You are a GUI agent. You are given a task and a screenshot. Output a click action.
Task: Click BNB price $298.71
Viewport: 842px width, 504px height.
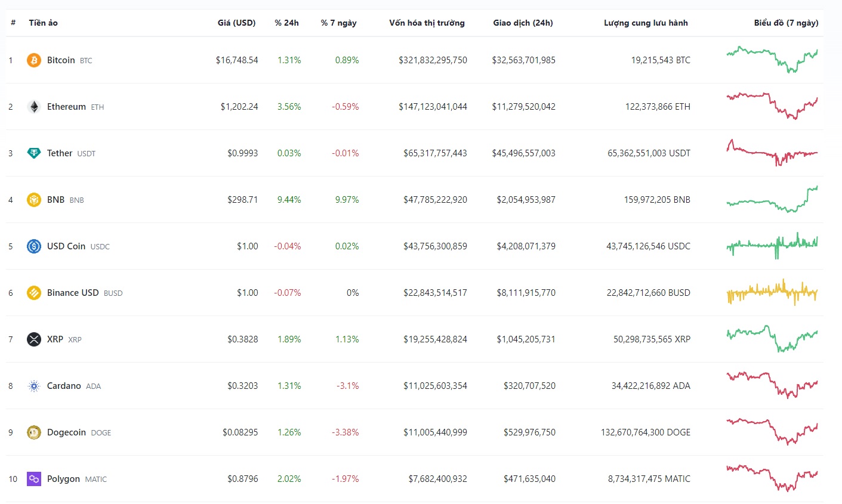243,200
